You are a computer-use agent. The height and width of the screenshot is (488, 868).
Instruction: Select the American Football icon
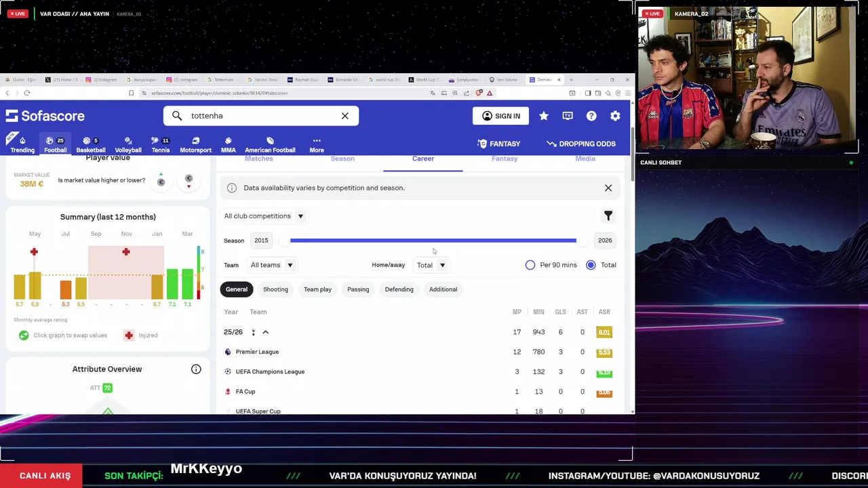[270, 144]
